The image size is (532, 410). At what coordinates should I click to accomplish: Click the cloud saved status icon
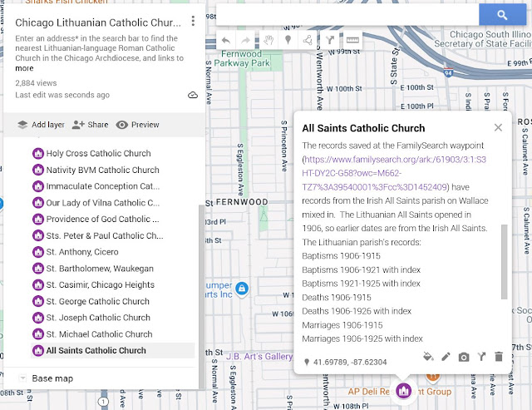(193, 95)
